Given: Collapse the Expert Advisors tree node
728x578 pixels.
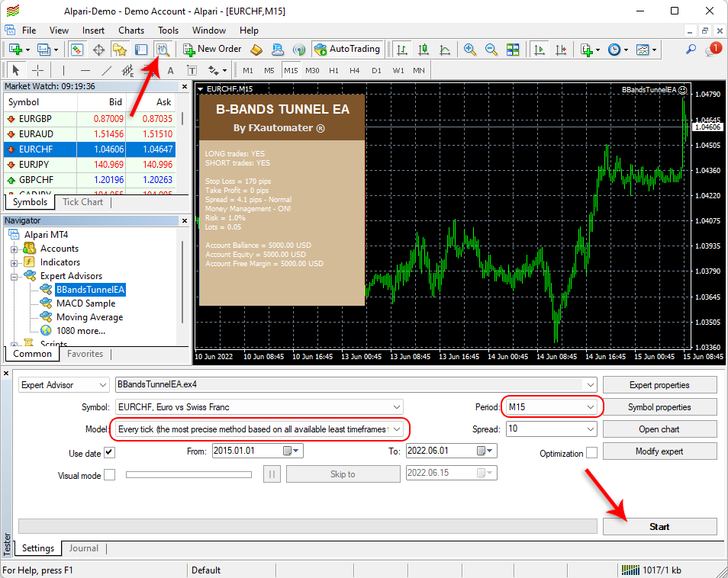Looking at the screenshot, I should pos(14,277).
